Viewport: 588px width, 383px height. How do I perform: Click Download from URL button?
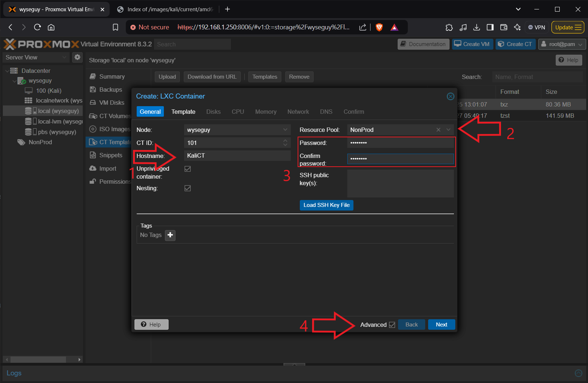[212, 77]
